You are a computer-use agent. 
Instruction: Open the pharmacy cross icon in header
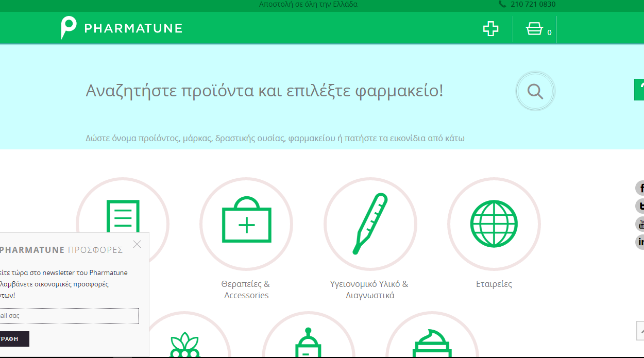point(490,29)
